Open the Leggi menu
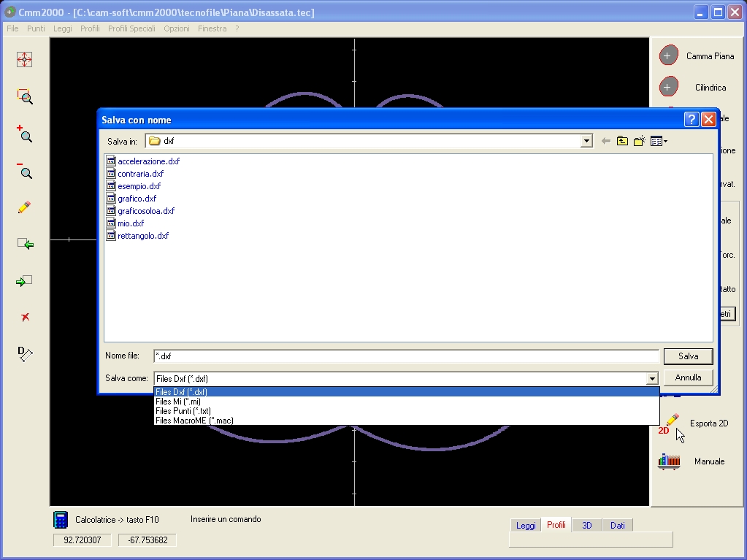747x560 pixels. coord(62,28)
